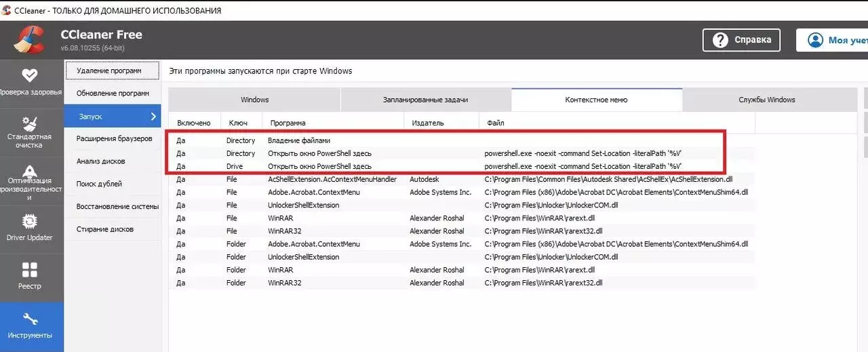Sort by Включено column header
Screen dimensions: 868x352
[x=195, y=123]
